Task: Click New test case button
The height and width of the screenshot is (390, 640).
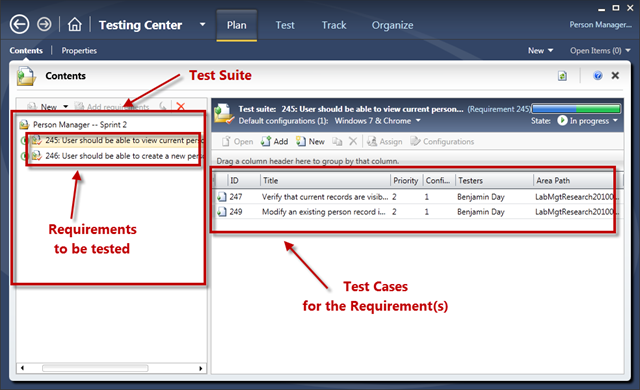Action: 310,142
